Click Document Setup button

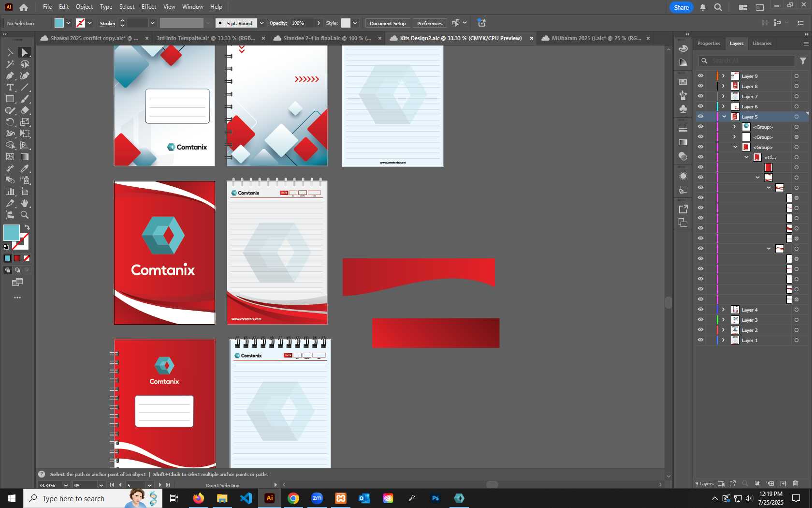(388, 23)
